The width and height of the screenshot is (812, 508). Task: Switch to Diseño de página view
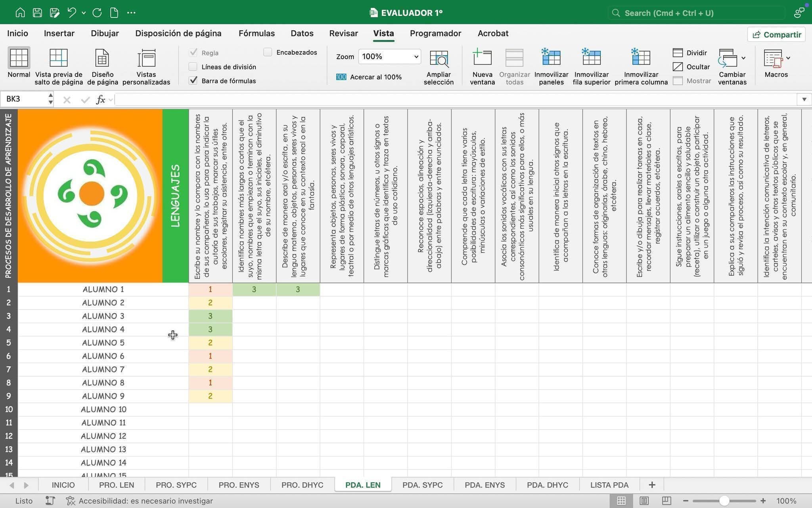pyautogui.click(x=103, y=67)
